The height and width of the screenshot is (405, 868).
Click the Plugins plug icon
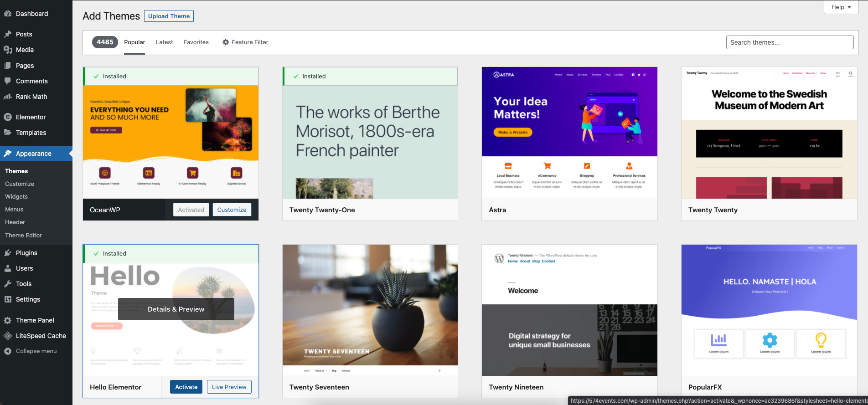click(8, 253)
